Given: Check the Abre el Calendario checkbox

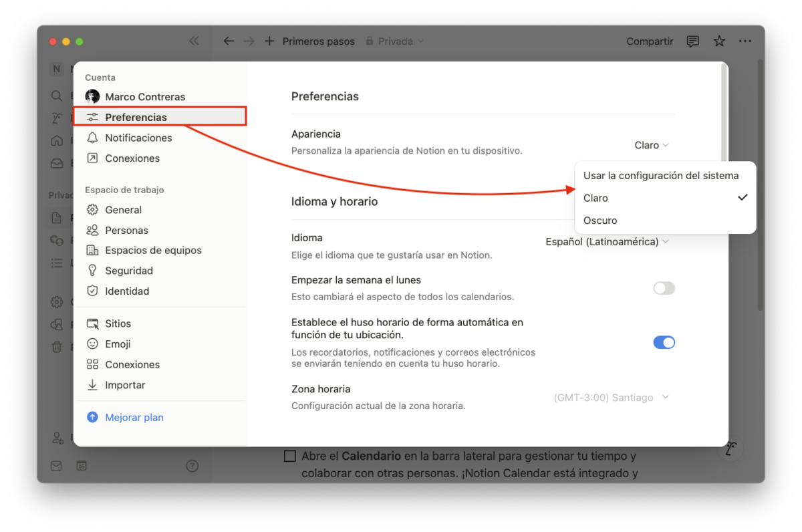Looking at the screenshot, I should coord(290,456).
